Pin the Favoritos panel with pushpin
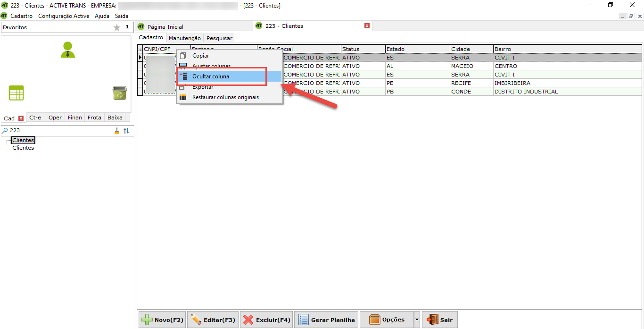This screenshot has width=644, height=329. pos(127,27)
